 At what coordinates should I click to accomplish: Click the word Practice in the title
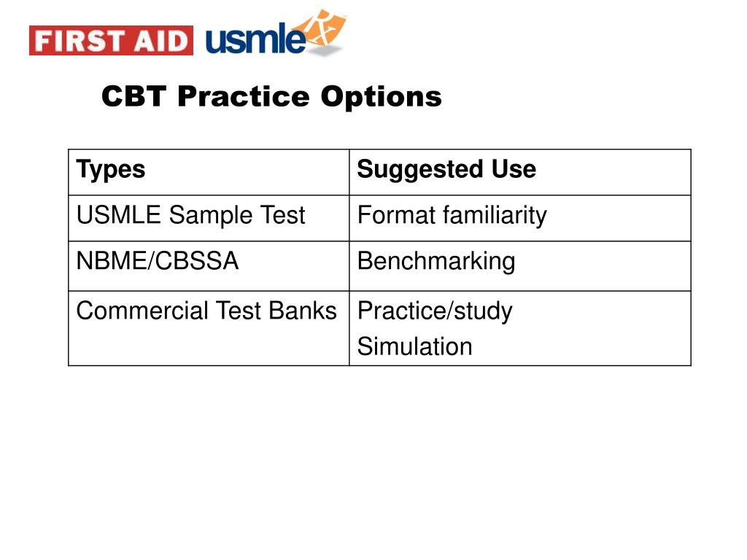[244, 96]
